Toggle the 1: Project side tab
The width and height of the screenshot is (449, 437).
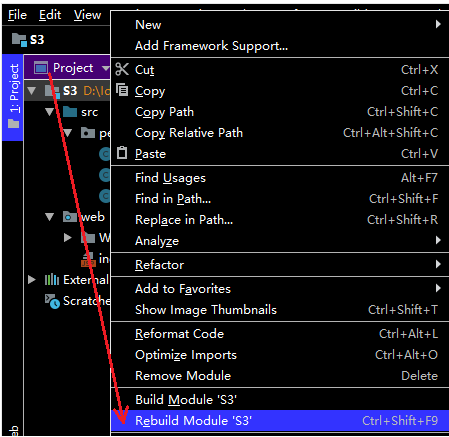coord(13,97)
